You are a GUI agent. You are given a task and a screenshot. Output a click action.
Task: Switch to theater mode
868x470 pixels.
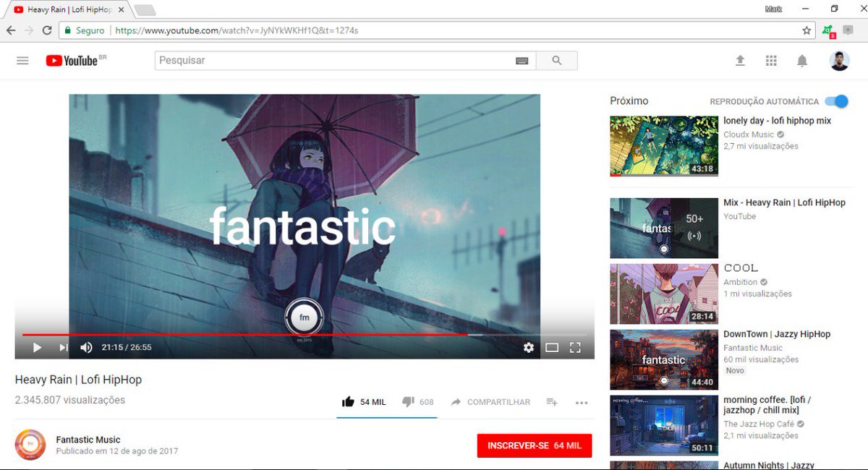tap(552, 348)
